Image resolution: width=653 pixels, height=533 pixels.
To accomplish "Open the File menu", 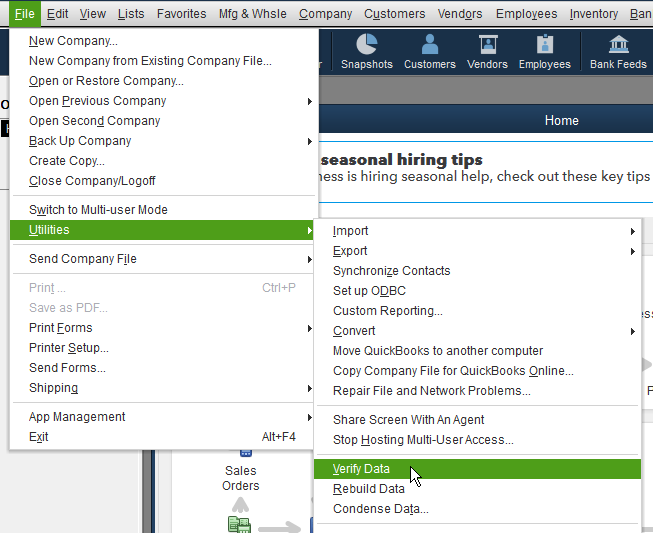I will tap(25, 14).
